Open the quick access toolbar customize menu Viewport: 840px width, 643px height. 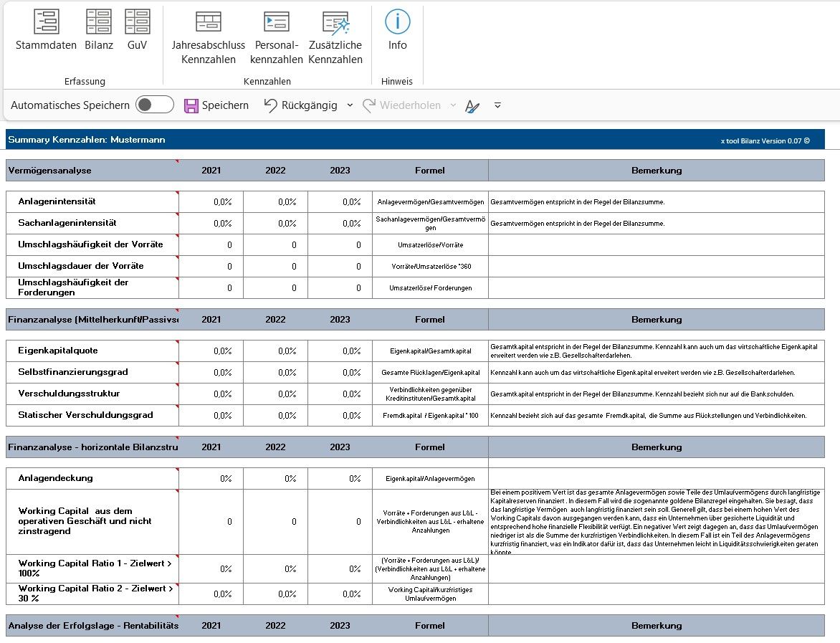(497, 105)
